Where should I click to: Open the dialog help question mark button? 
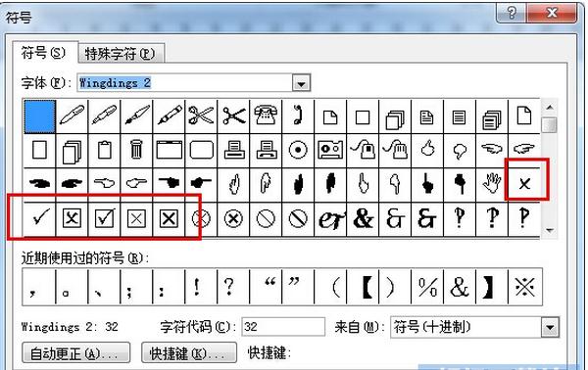pyautogui.click(x=512, y=14)
